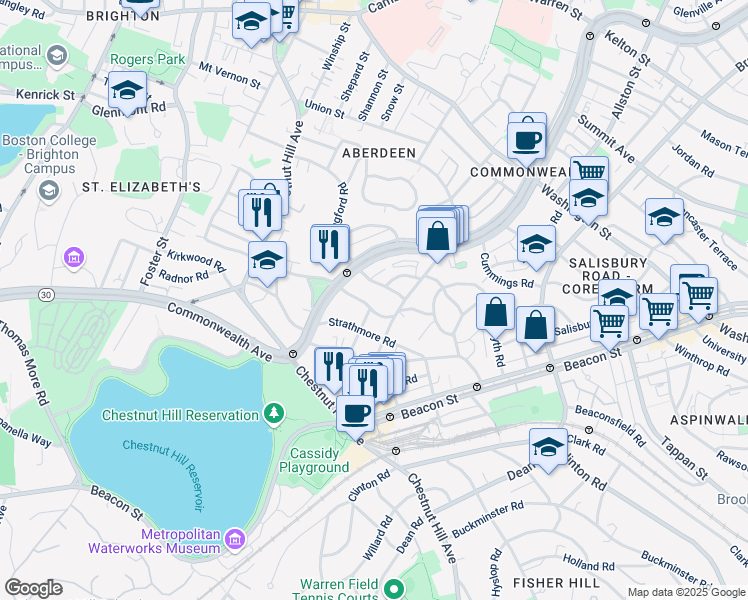Open the school marker beside Radnor Rd

(x=268, y=261)
